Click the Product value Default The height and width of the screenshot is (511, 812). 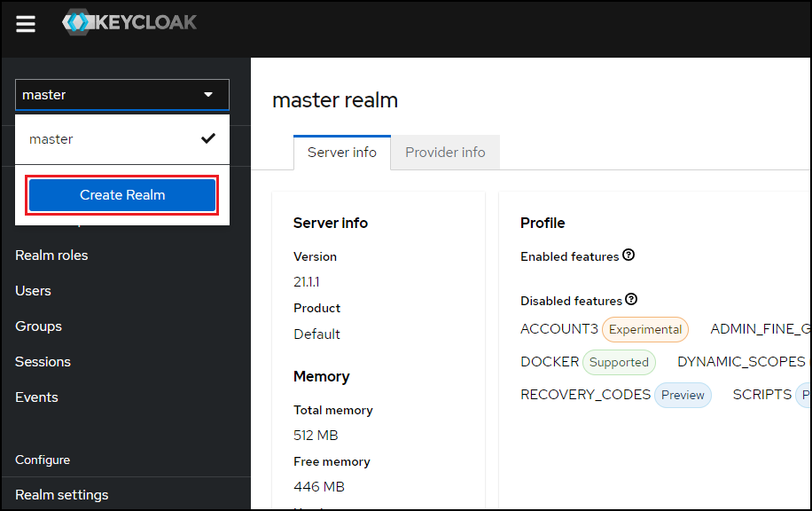pyautogui.click(x=317, y=334)
